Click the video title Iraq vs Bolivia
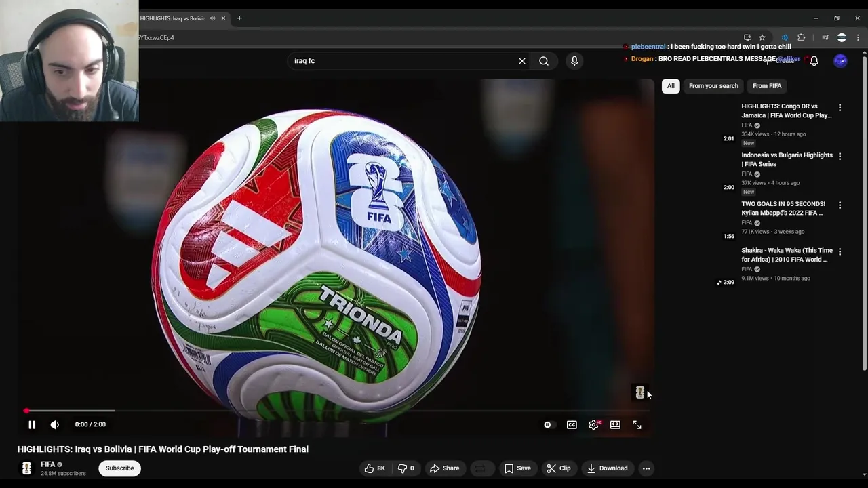The image size is (868, 488). [163, 449]
